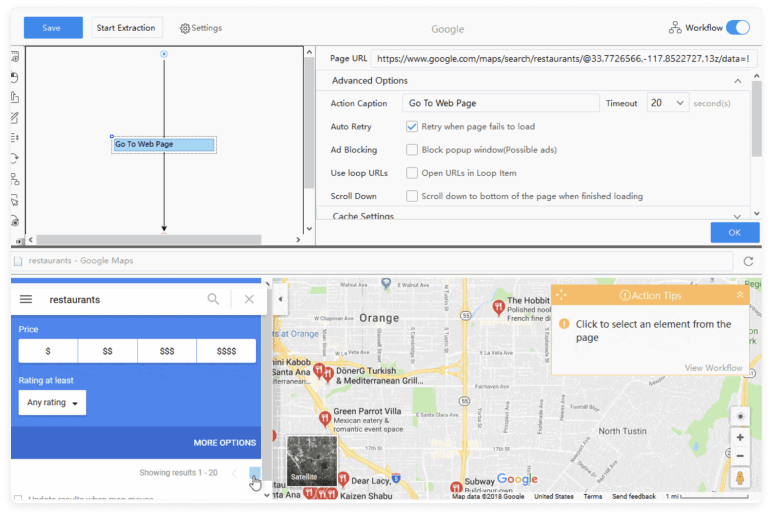Switch to Satellite map thumbnail

[312, 460]
